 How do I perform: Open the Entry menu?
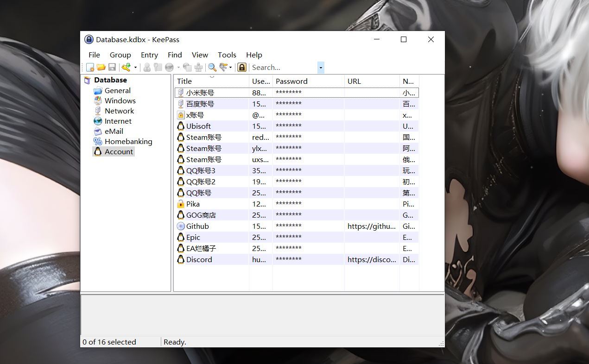[149, 55]
